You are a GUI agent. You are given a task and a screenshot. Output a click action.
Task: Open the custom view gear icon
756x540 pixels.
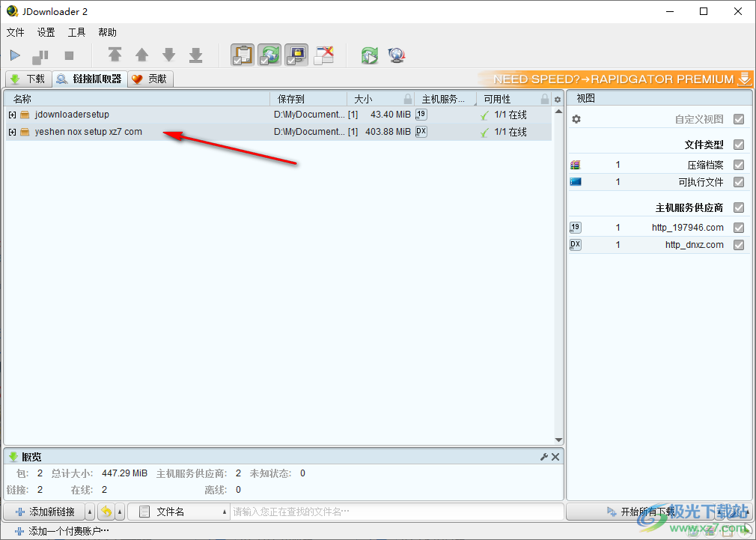point(576,119)
